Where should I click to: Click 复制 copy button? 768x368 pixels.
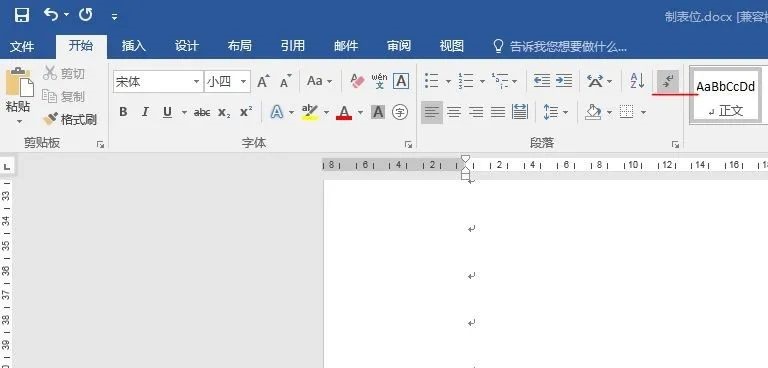(64, 97)
